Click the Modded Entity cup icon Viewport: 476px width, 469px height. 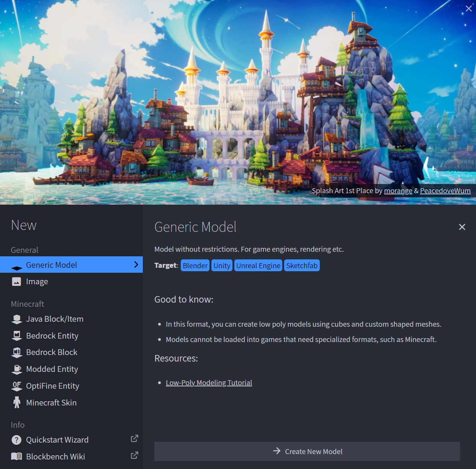coord(16,369)
